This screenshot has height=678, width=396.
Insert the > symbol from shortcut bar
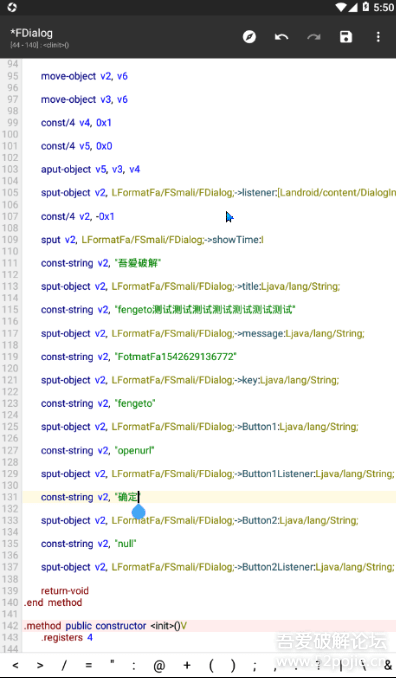pyautogui.click(x=40, y=665)
